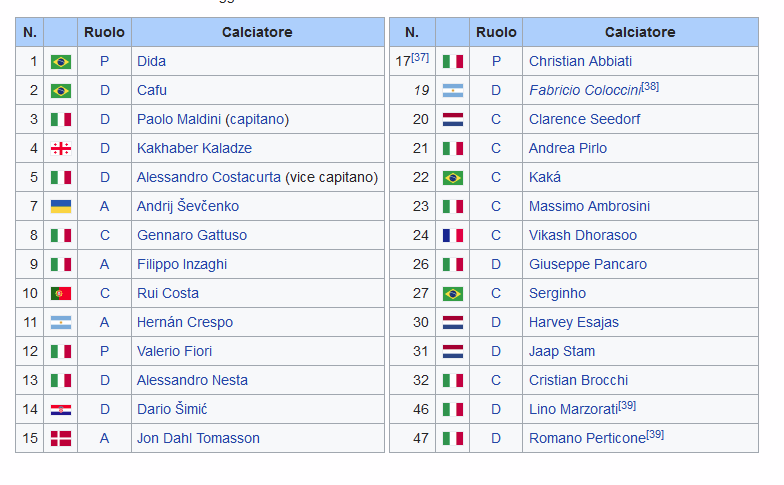Click role link A in Hernán Crespo's row

click(104, 322)
